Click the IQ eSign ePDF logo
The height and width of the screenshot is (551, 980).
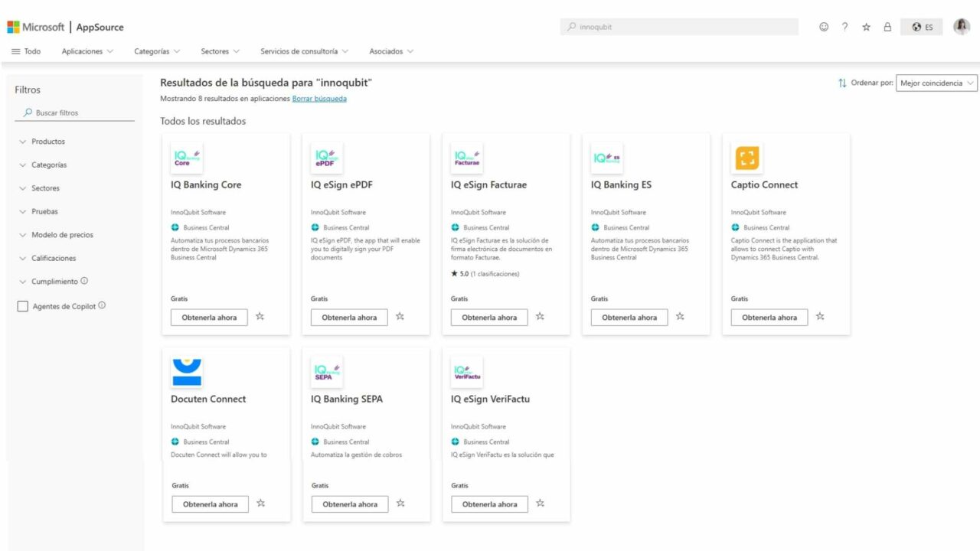(x=327, y=158)
